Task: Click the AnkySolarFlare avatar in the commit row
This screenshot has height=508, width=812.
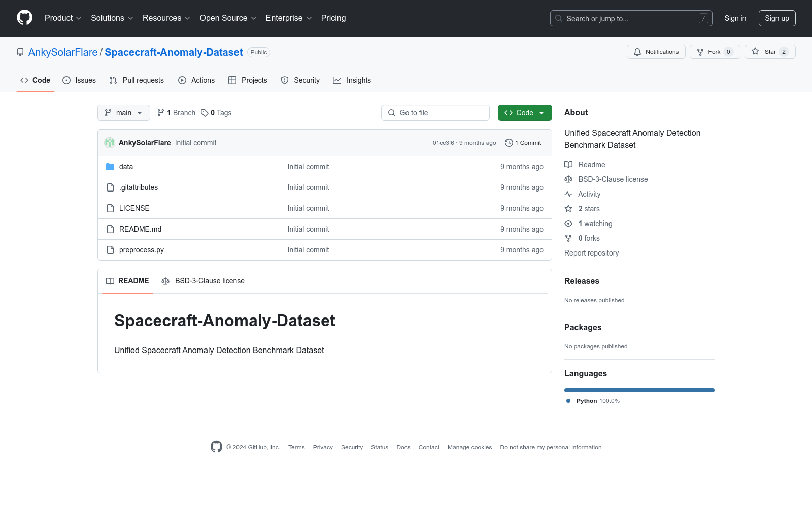Action: 110,143
